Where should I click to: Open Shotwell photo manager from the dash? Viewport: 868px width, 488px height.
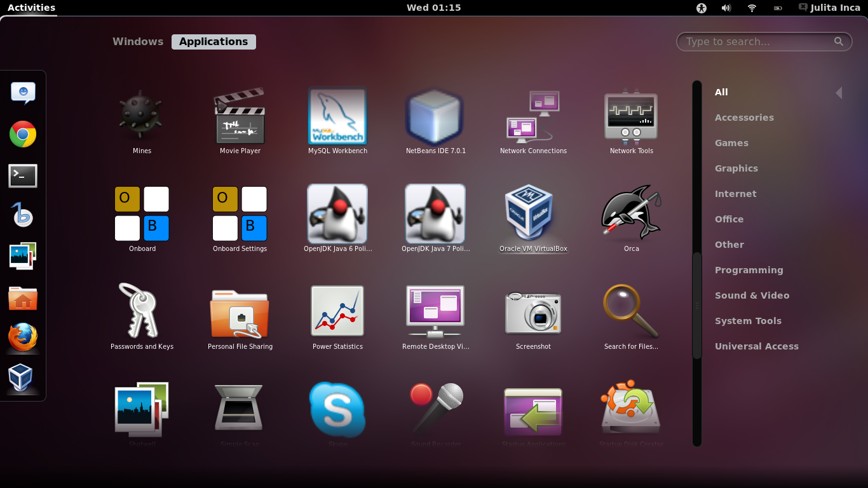tap(23, 257)
